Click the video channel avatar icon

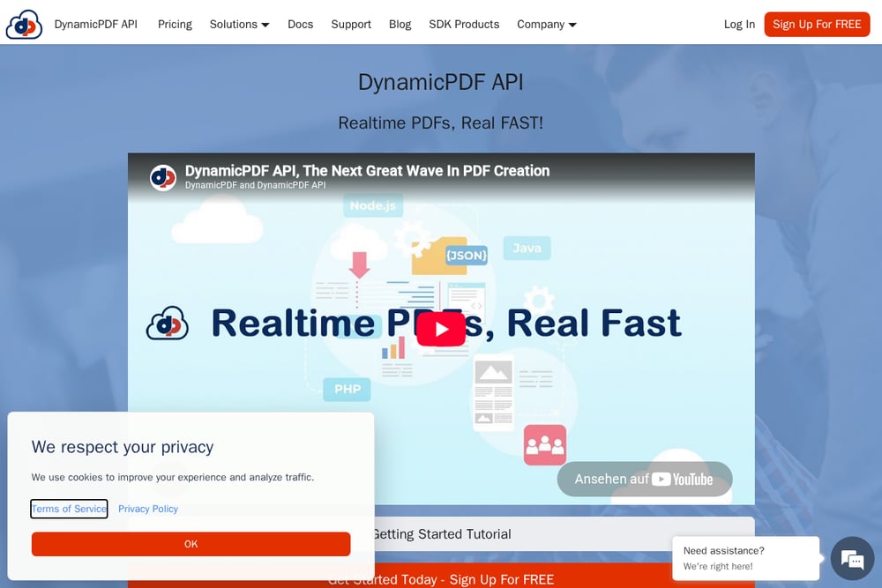(x=163, y=178)
